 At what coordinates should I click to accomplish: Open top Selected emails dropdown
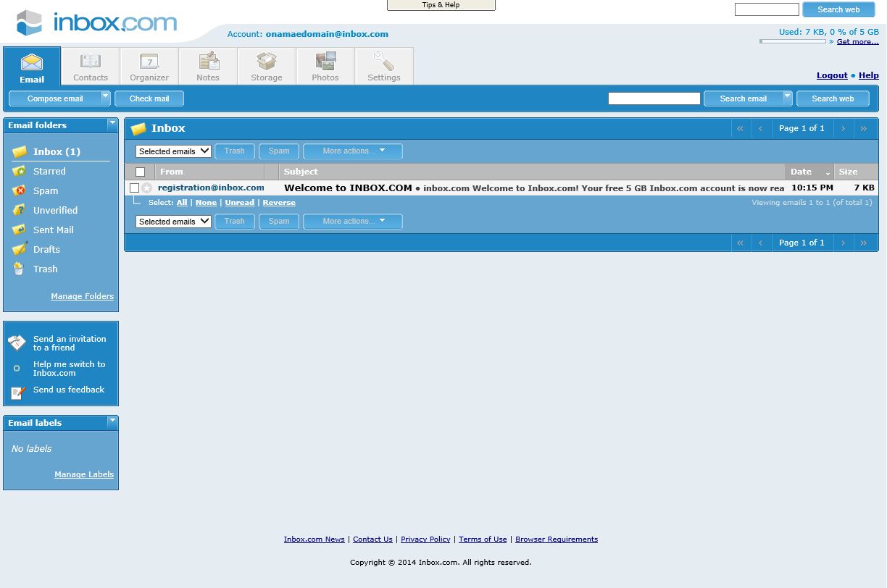pos(173,151)
